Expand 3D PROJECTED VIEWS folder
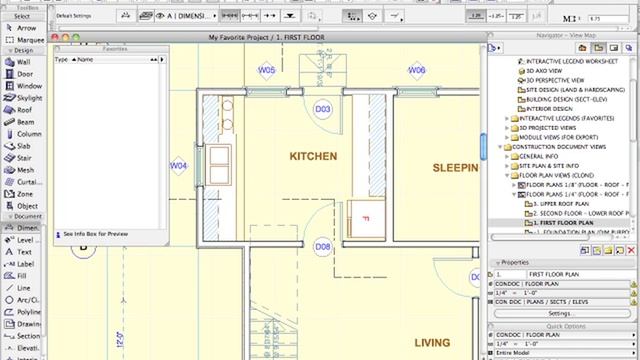 click(x=507, y=128)
